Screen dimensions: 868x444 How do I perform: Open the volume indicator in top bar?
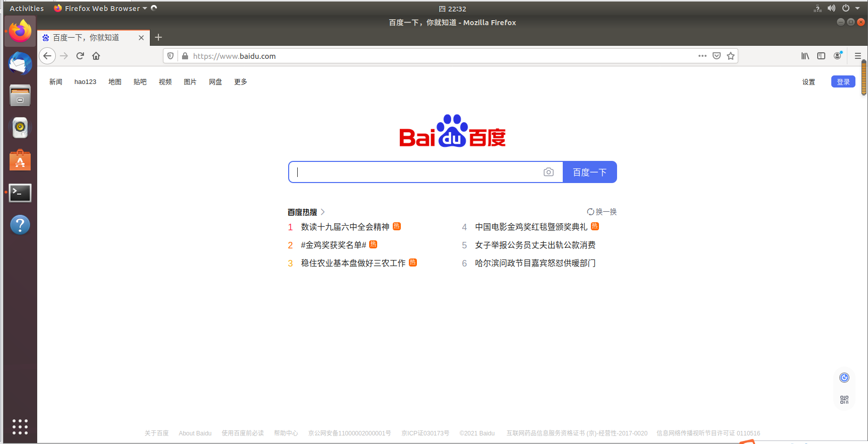point(832,8)
